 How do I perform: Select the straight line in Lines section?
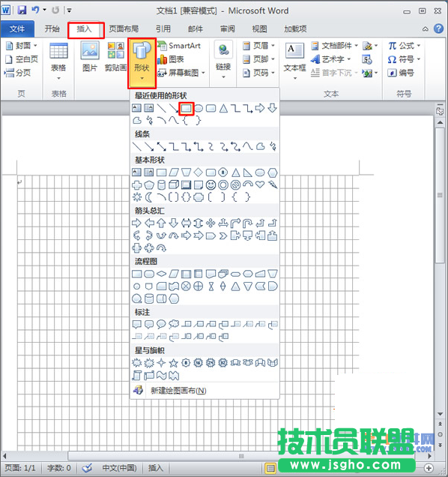[x=137, y=147]
